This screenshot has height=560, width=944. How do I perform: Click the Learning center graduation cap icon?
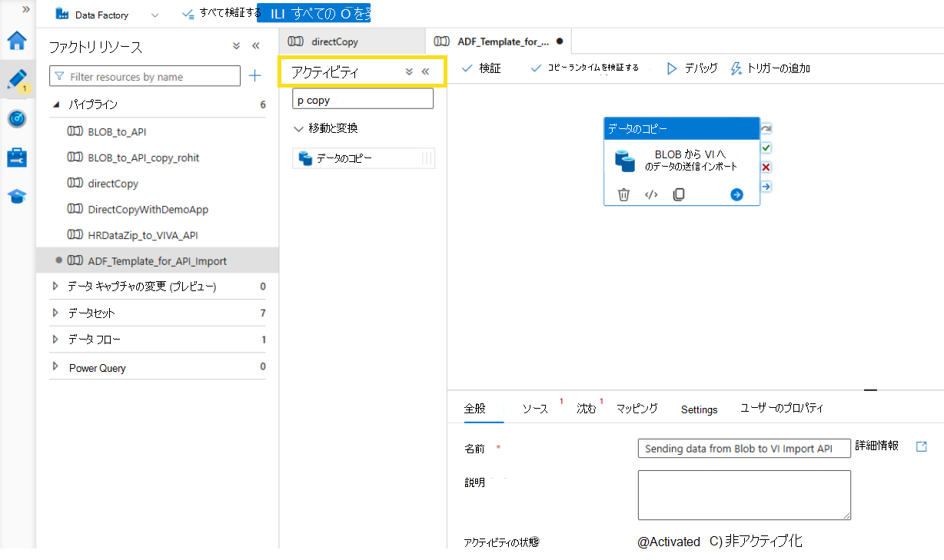(x=16, y=197)
